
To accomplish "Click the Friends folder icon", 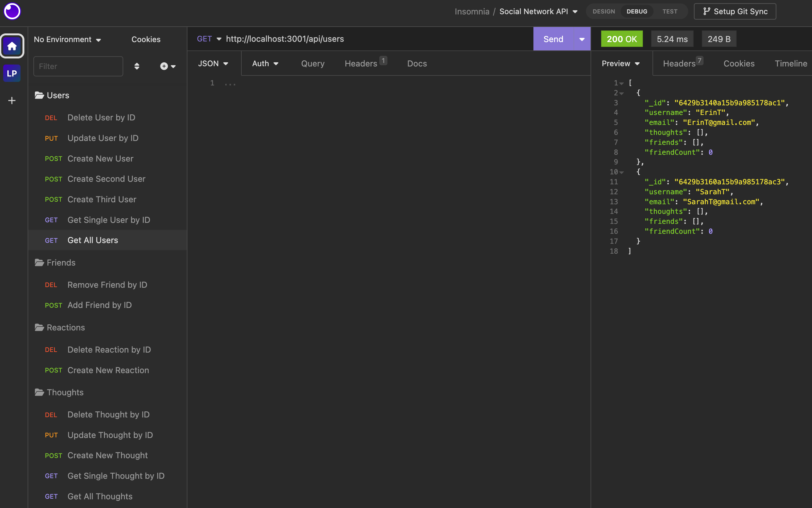I will (x=39, y=262).
